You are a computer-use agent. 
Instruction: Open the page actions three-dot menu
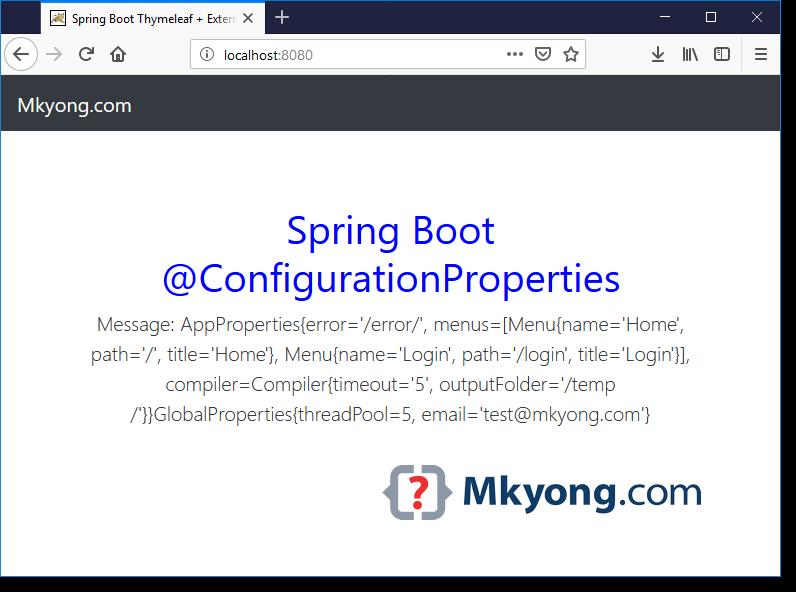(514, 55)
